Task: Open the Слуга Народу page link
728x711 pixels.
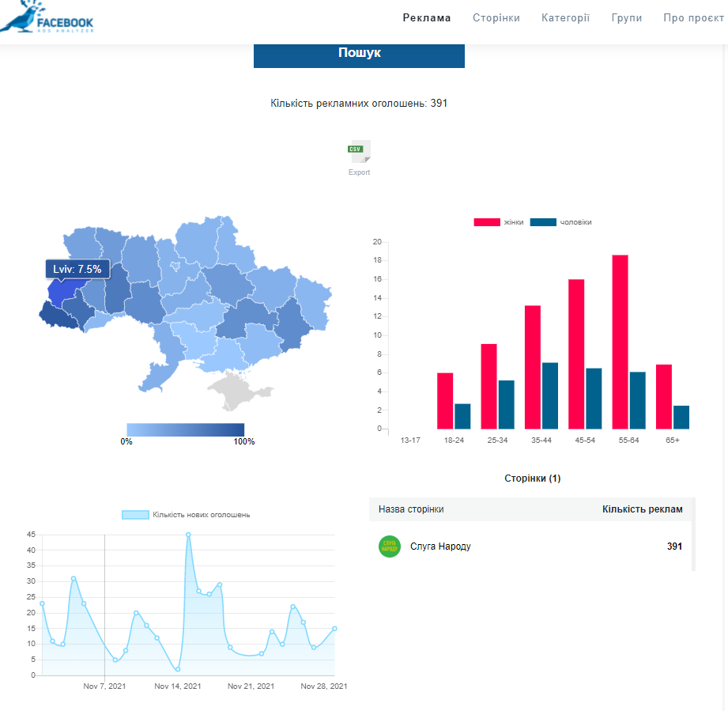Action: click(x=440, y=546)
